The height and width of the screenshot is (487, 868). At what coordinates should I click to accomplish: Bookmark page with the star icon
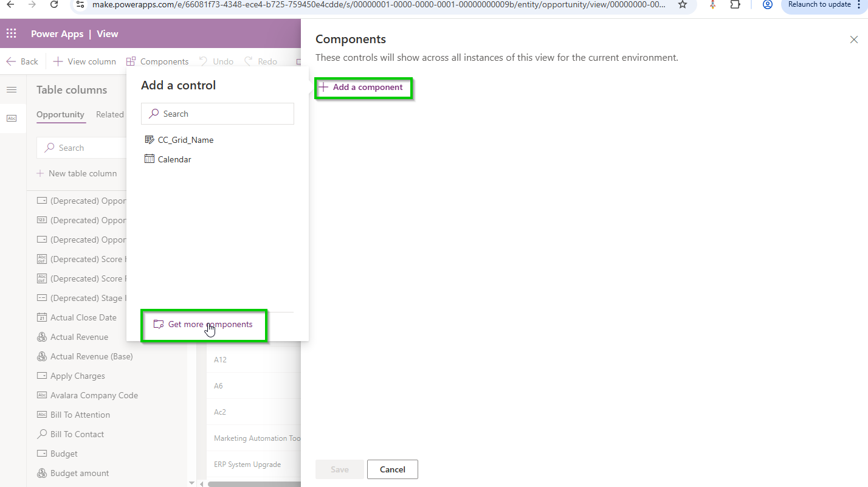683,5
